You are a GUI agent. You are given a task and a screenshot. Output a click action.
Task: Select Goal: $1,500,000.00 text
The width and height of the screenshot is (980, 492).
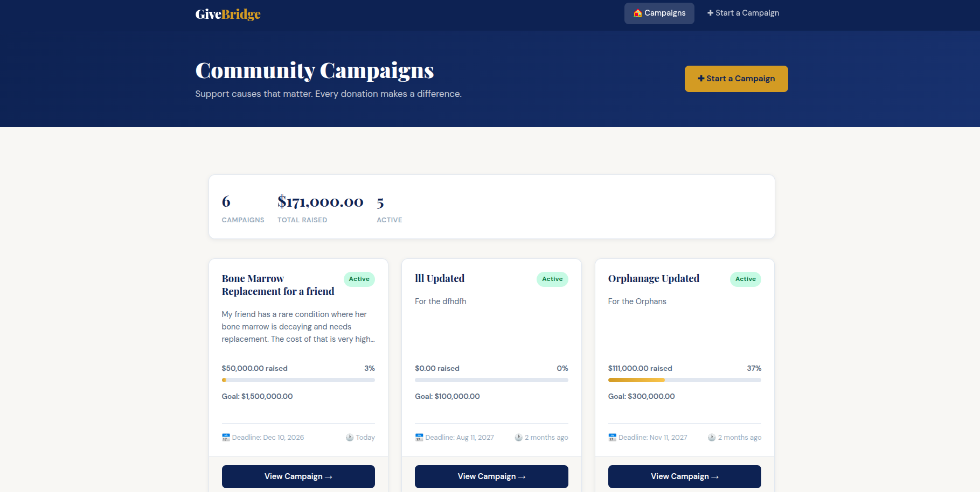[258, 396]
